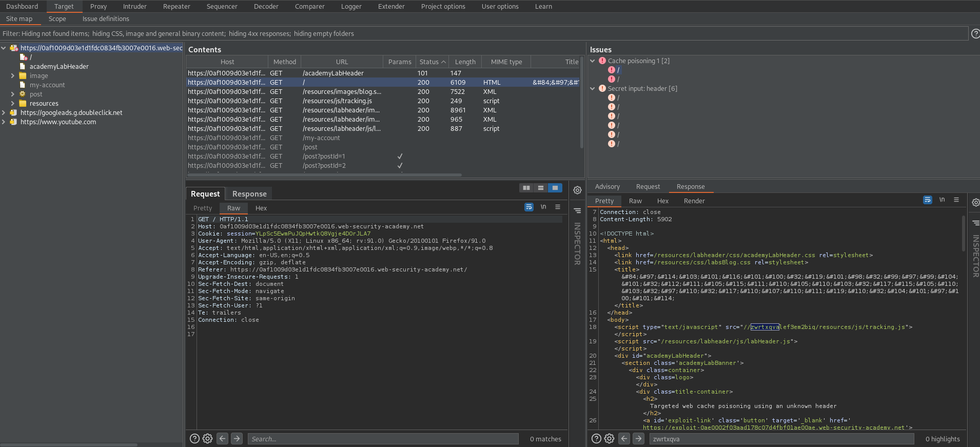
Task: Click the response search field containing zwrtxqva
Action: (781, 439)
